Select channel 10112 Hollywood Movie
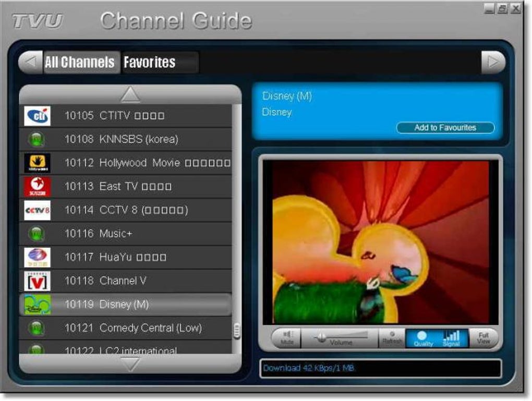Screen dimensions: 532x401 click(126, 163)
